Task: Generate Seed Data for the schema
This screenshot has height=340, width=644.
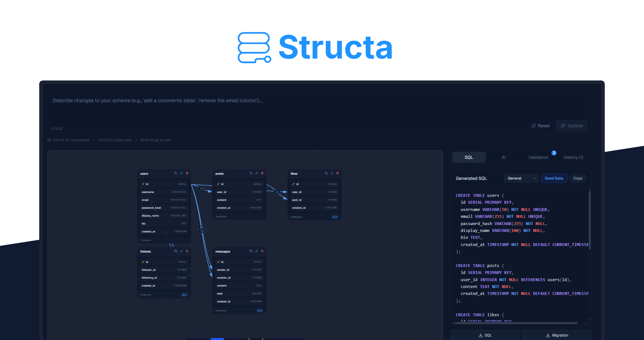Action: (554, 178)
